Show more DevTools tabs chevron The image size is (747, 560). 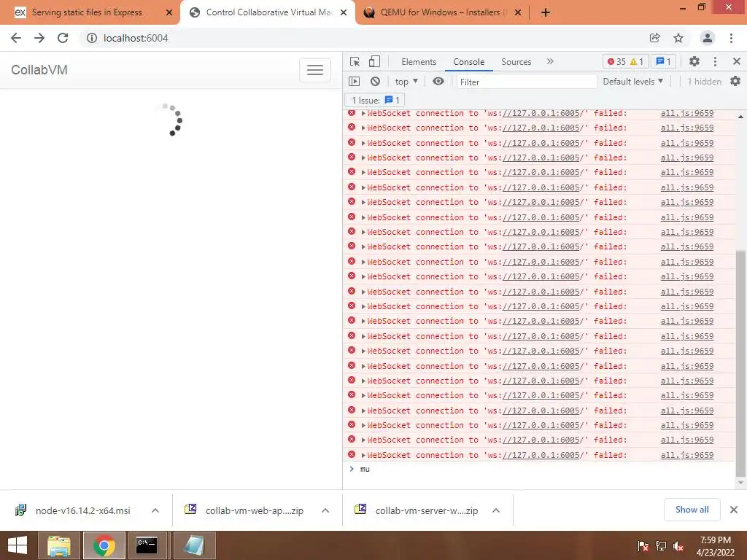click(x=550, y=61)
